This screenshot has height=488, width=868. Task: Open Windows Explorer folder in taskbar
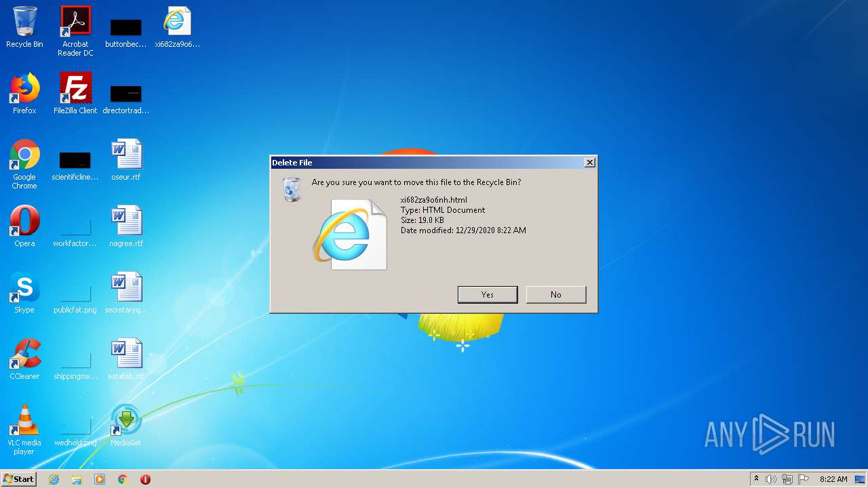(77, 479)
